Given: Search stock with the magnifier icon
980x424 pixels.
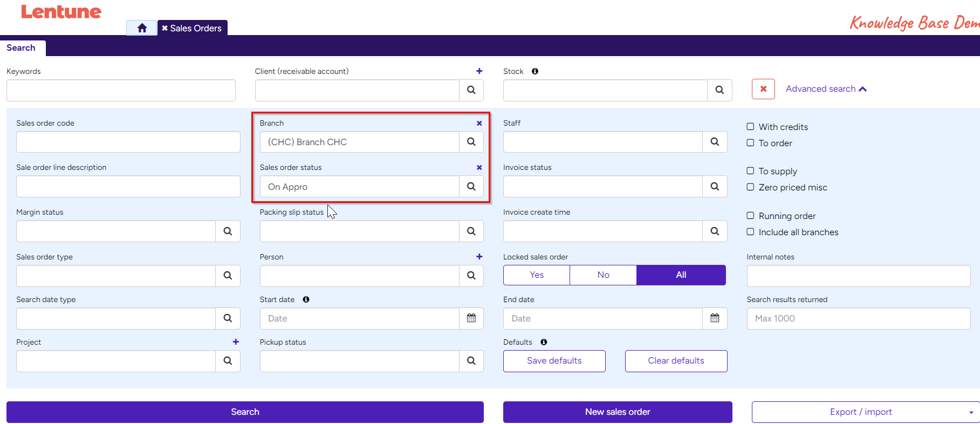Looking at the screenshot, I should coord(719,90).
